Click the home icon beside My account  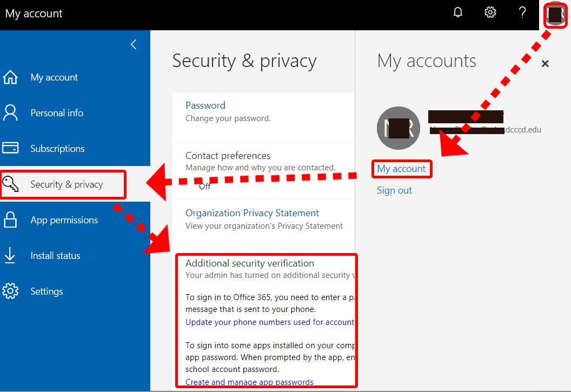point(10,77)
